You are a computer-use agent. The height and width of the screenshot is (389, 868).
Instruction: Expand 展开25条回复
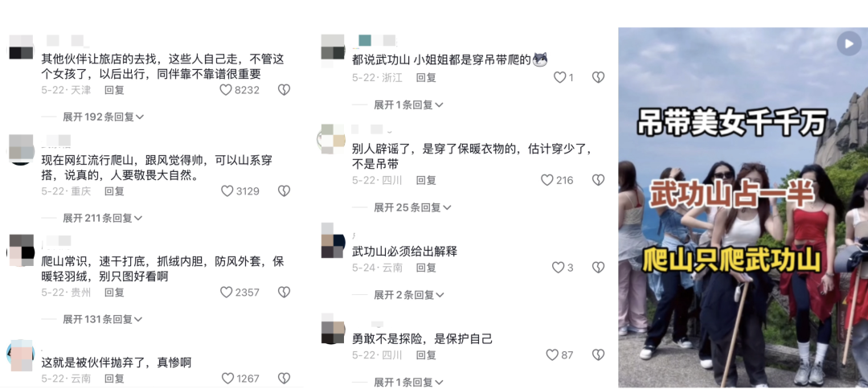(412, 207)
